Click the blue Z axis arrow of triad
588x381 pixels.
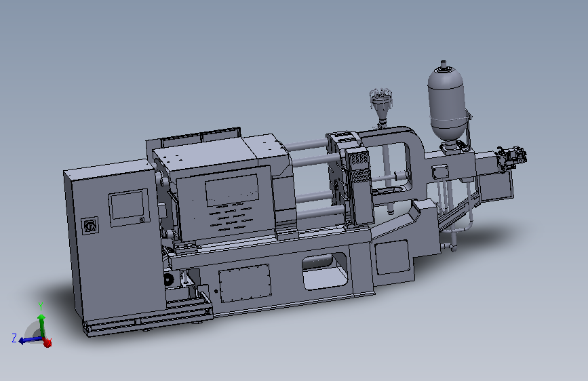[x=29, y=340]
